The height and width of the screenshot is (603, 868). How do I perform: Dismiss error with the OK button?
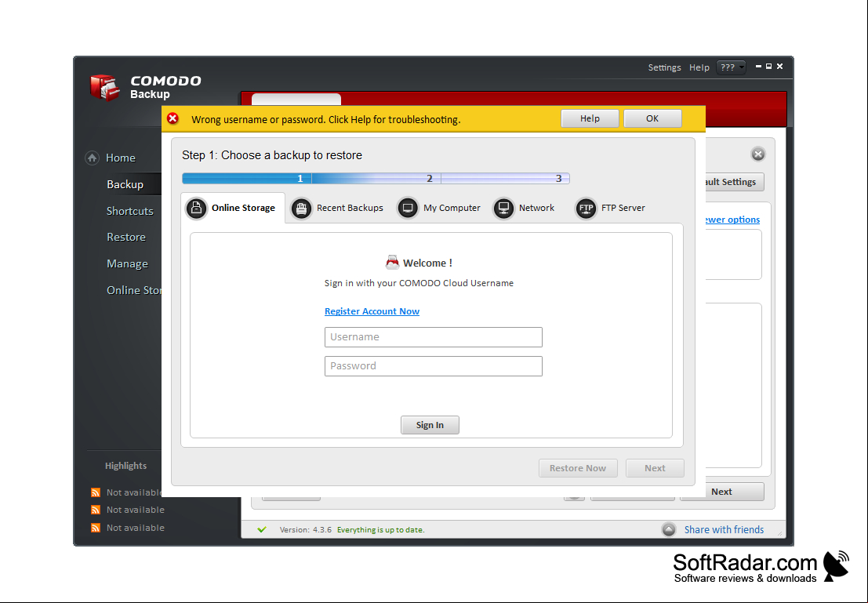652,118
